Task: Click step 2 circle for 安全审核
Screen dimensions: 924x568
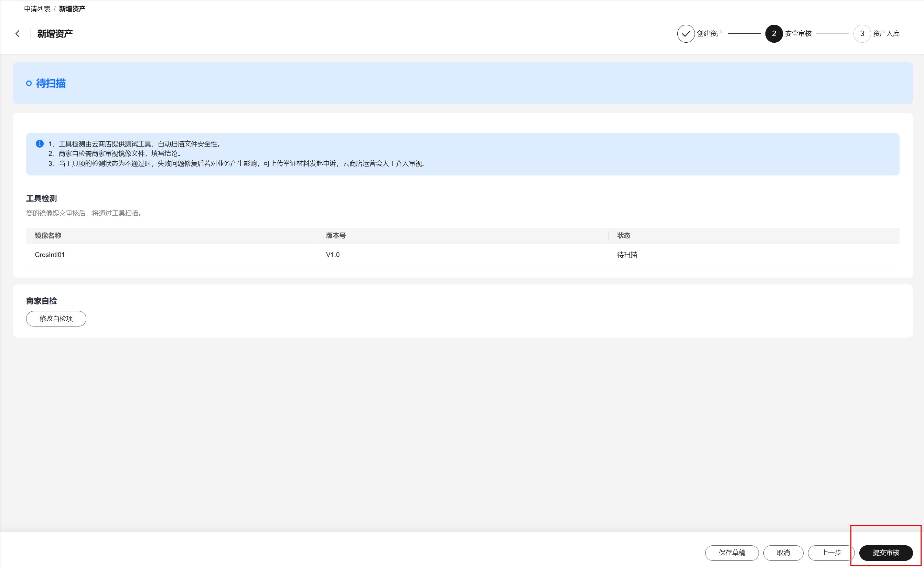Action: click(773, 34)
